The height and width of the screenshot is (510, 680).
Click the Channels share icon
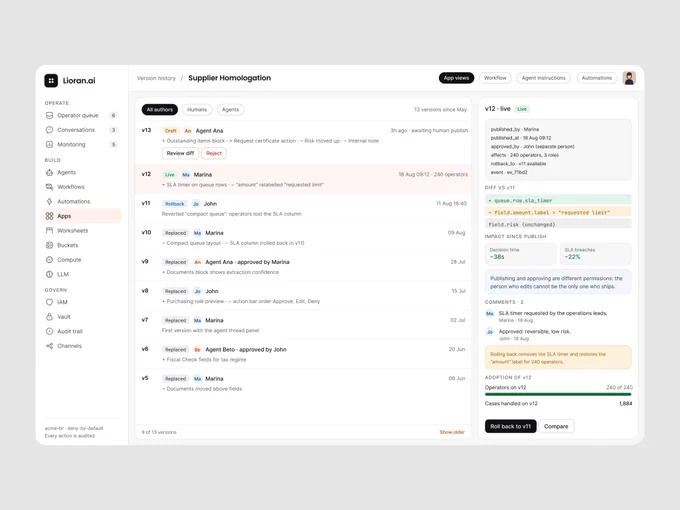coord(49,346)
